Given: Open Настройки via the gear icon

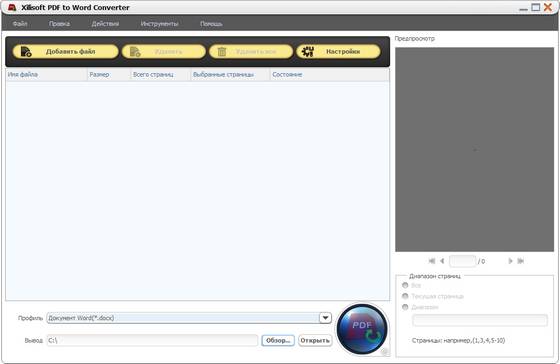Looking at the screenshot, I should [x=308, y=51].
